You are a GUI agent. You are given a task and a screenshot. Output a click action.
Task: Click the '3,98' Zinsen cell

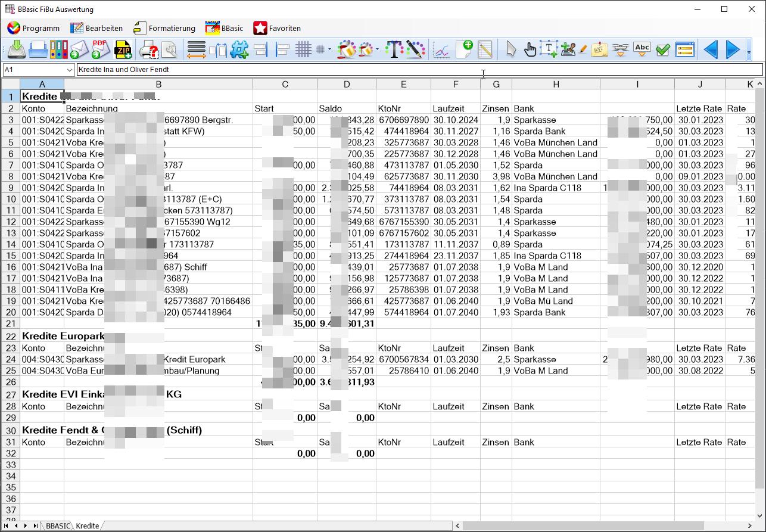point(496,176)
